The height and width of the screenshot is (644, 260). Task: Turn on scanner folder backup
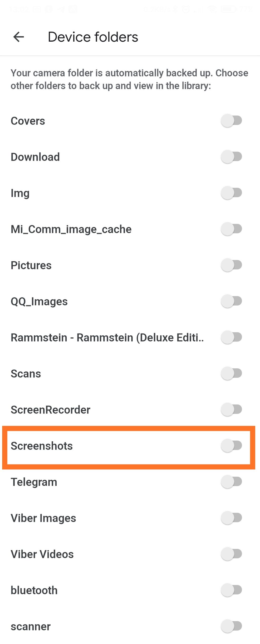[232, 626]
